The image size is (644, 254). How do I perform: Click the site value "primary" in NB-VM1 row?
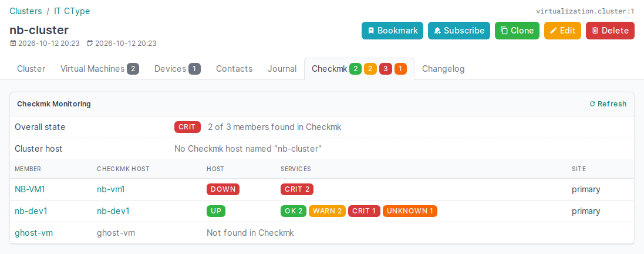point(586,189)
